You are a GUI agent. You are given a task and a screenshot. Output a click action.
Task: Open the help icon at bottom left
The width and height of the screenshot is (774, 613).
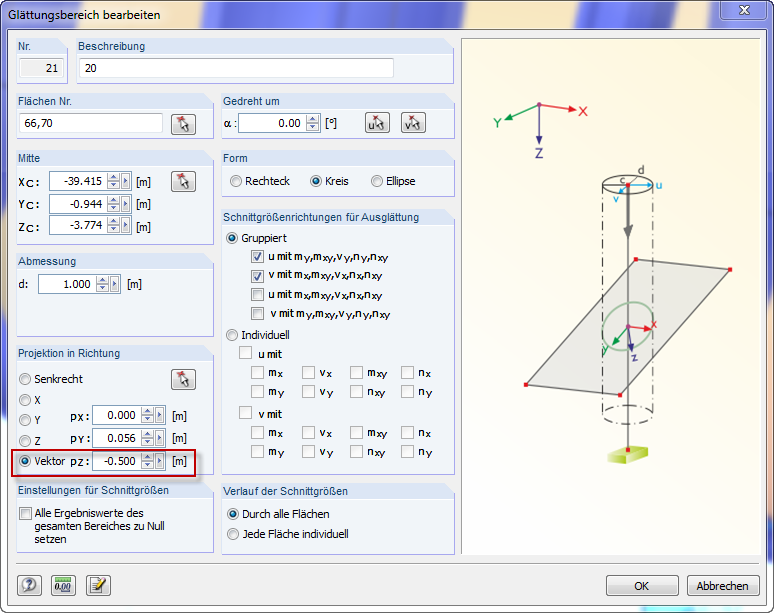tap(29, 585)
